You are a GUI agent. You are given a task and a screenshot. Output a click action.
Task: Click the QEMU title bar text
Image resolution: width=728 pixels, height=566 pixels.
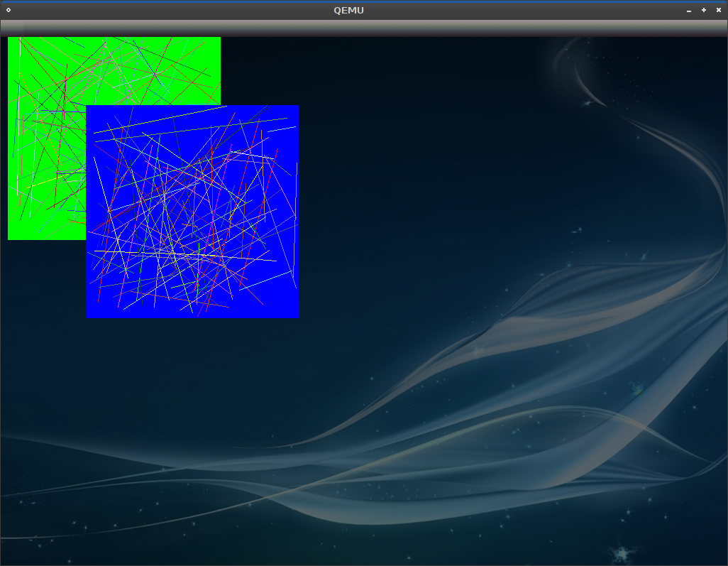coord(348,10)
